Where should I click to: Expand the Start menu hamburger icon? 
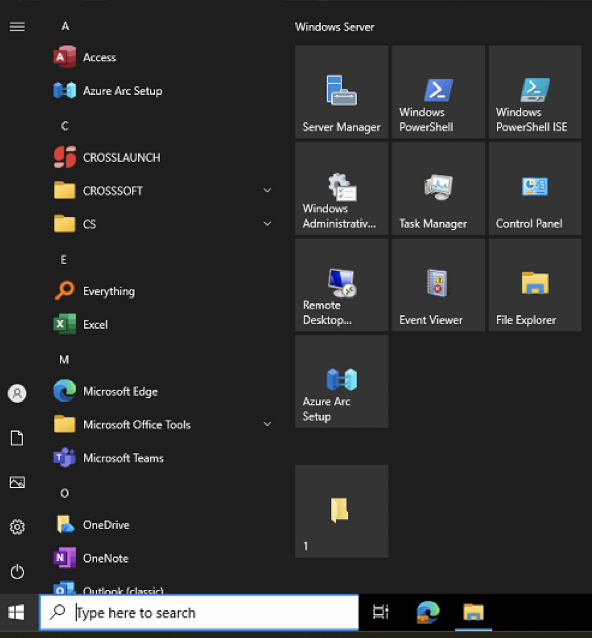[x=17, y=27]
